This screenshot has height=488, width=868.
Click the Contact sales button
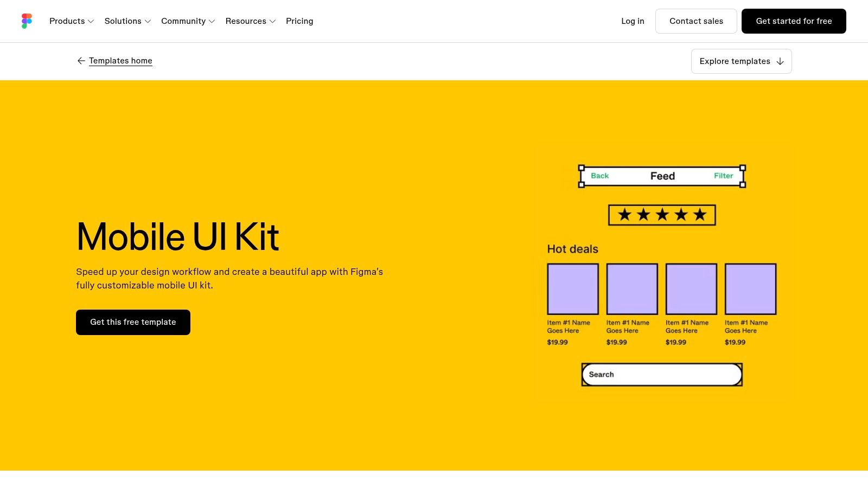696,21
